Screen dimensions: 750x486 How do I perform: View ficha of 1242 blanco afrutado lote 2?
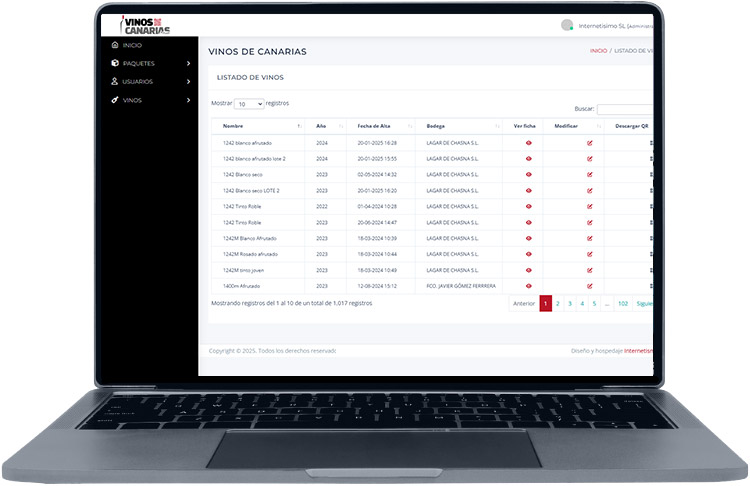coord(529,159)
